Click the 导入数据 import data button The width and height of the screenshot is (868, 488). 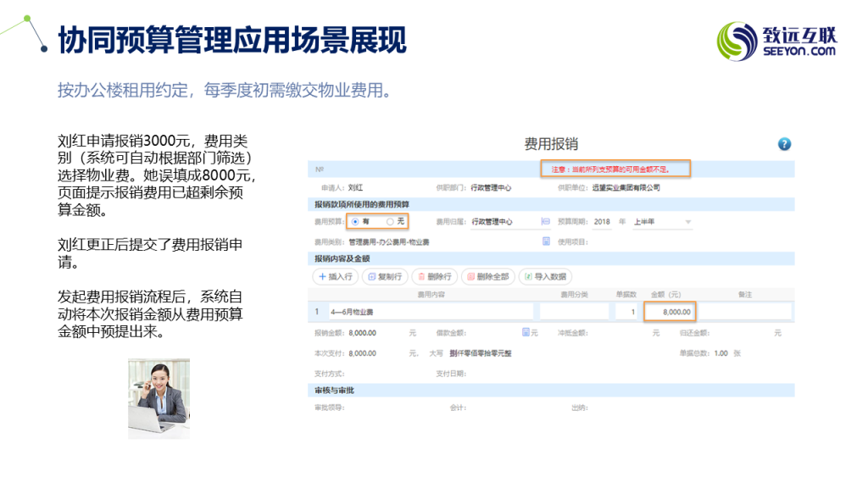(x=545, y=276)
